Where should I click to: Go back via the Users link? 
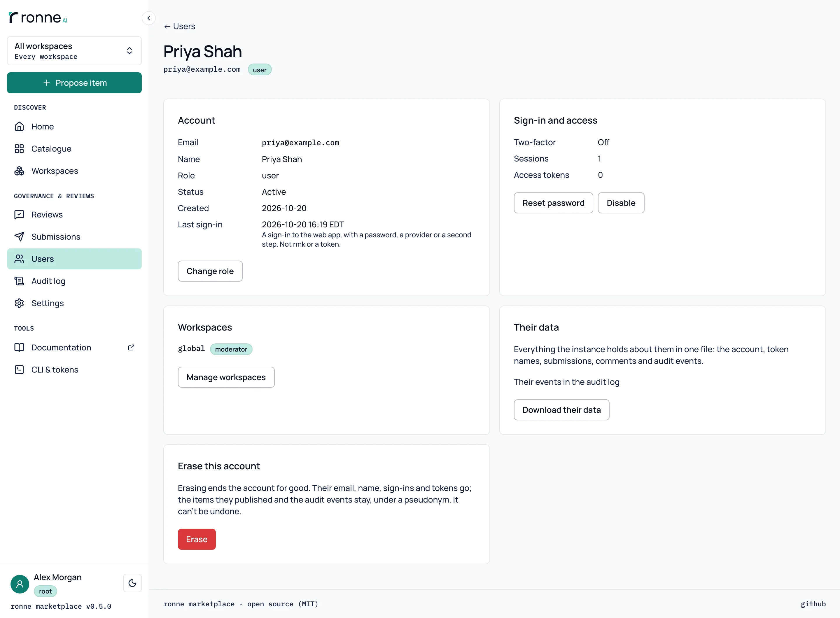[x=179, y=26]
